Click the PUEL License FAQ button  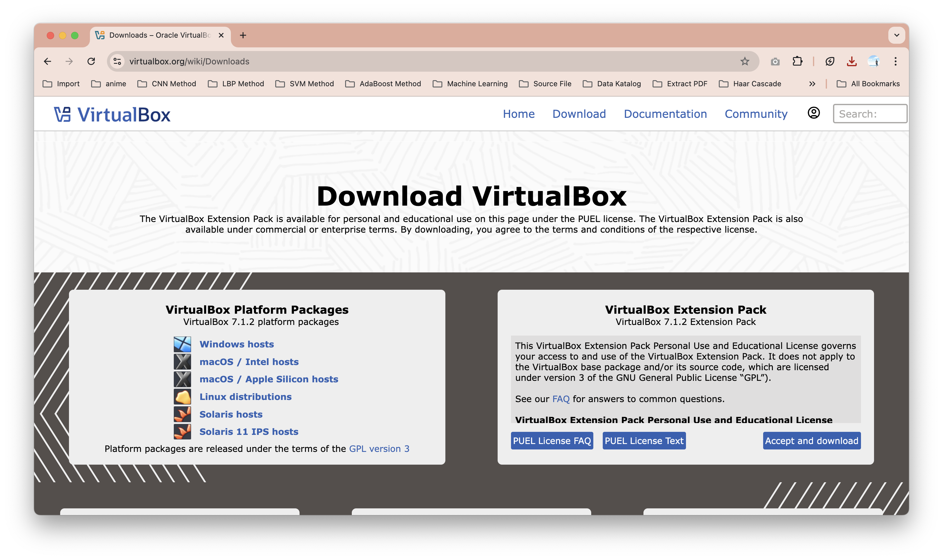point(551,441)
